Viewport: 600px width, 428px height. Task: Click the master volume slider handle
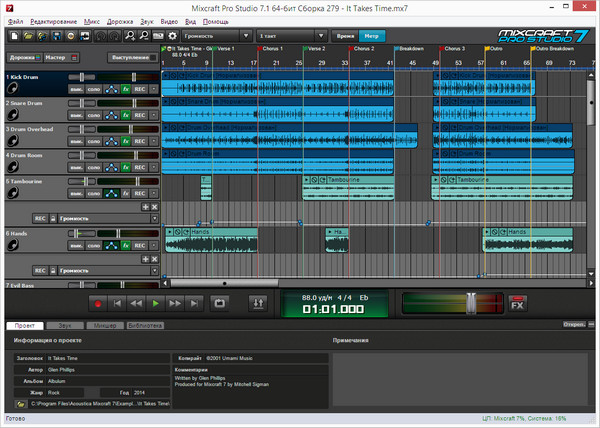(x=469, y=301)
